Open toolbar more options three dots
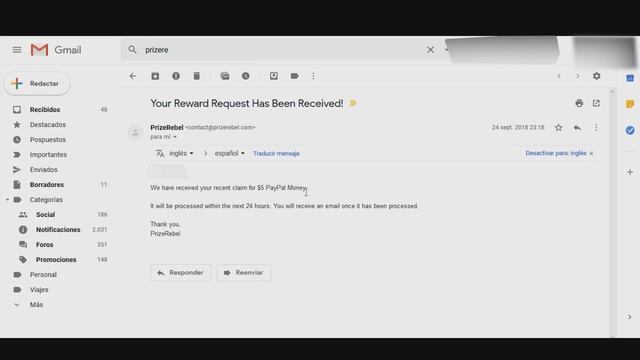Screen dimensions: 640x360 pos(313,76)
